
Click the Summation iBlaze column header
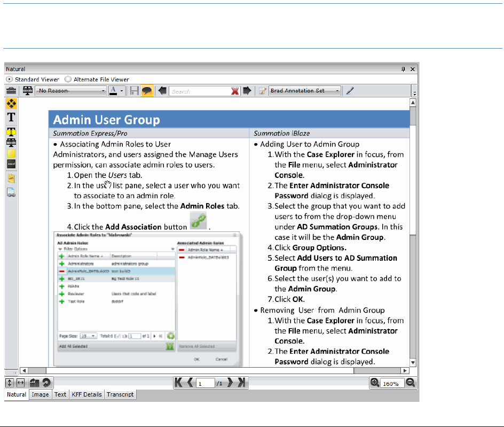281,133
